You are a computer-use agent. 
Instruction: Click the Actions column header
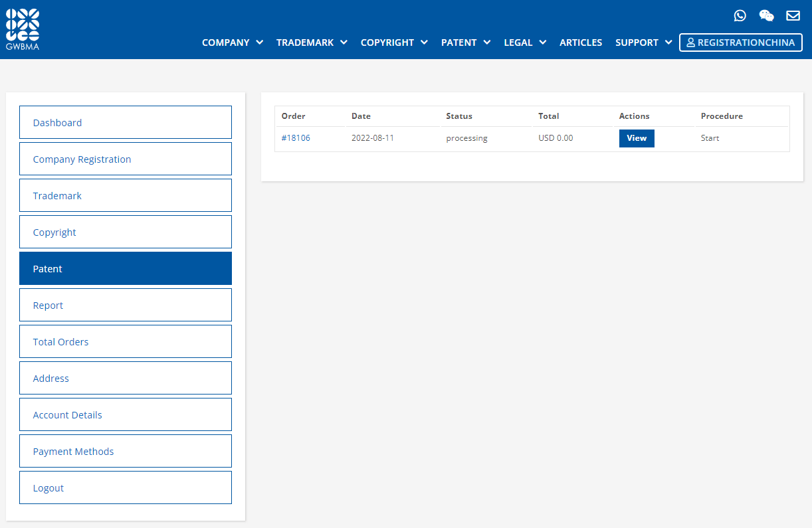pyautogui.click(x=635, y=116)
